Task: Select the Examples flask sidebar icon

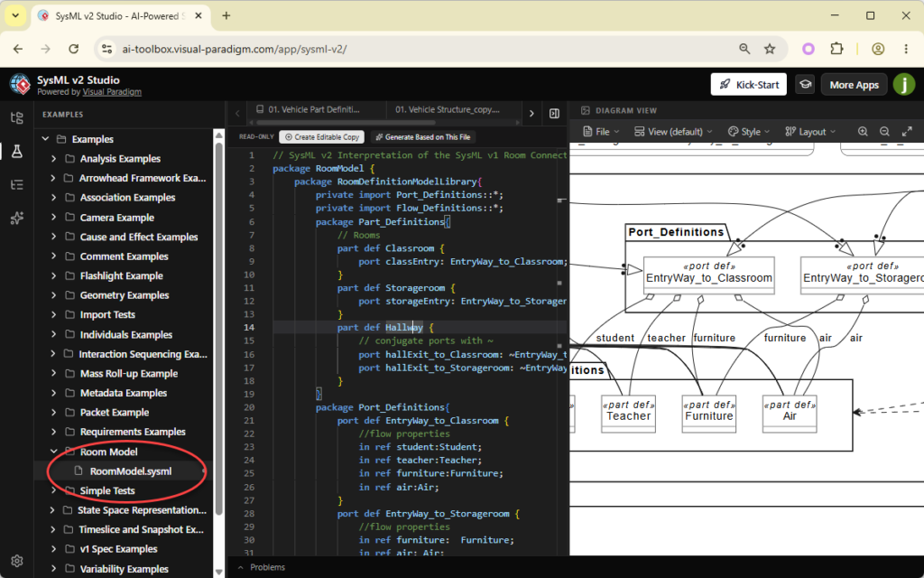Action: (x=16, y=151)
